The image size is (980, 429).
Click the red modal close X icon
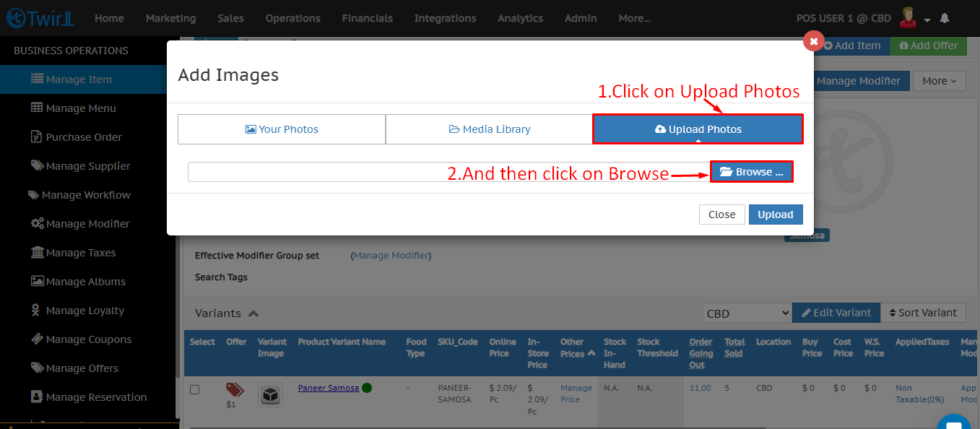coord(813,41)
